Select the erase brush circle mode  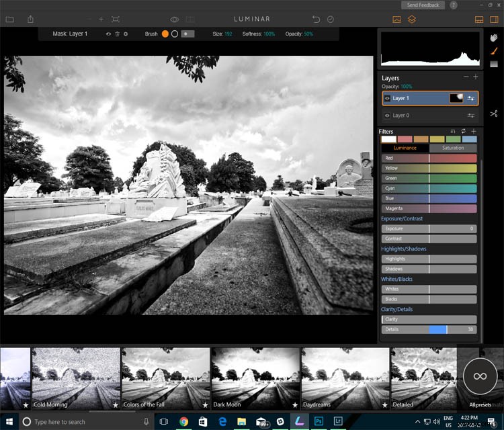coord(175,34)
